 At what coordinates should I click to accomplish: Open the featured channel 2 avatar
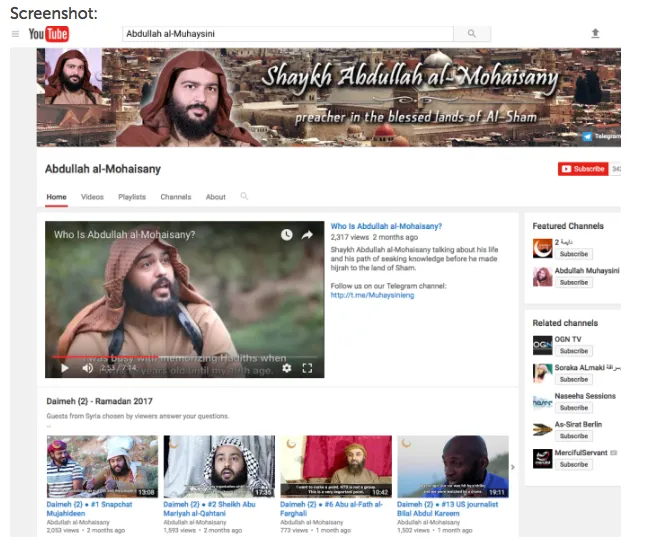[542, 248]
